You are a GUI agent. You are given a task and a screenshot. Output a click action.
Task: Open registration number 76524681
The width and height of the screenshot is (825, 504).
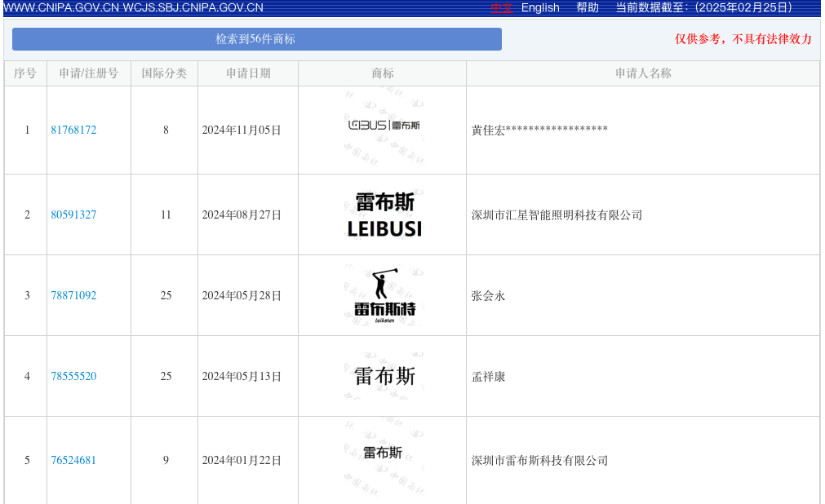(73, 461)
